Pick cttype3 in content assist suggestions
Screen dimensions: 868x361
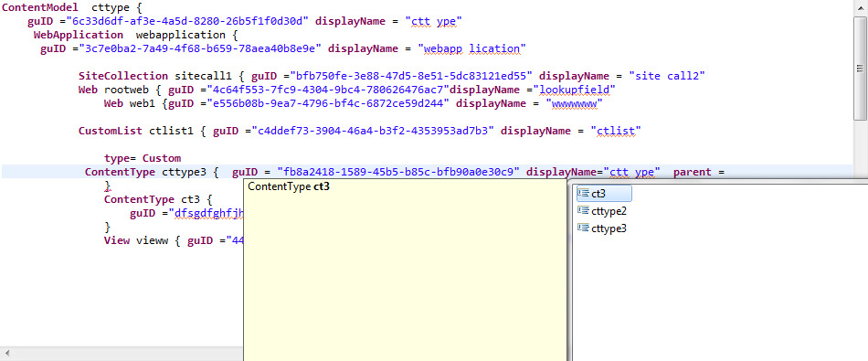(602, 228)
